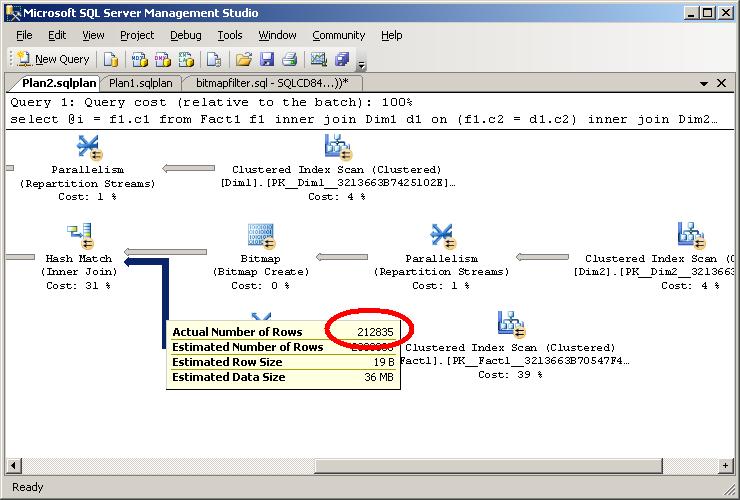Click arrow from Parallelism into Bitmap
The width and height of the screenshot is (740, 500).
pos(342,257)
